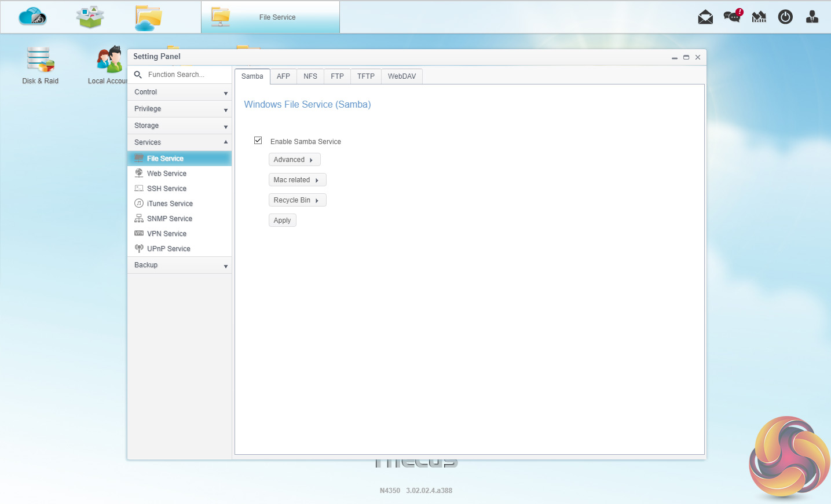Select SNMP Service in sidebar
The height and width of the screenshot is (504, 831).
pos(180,219)
